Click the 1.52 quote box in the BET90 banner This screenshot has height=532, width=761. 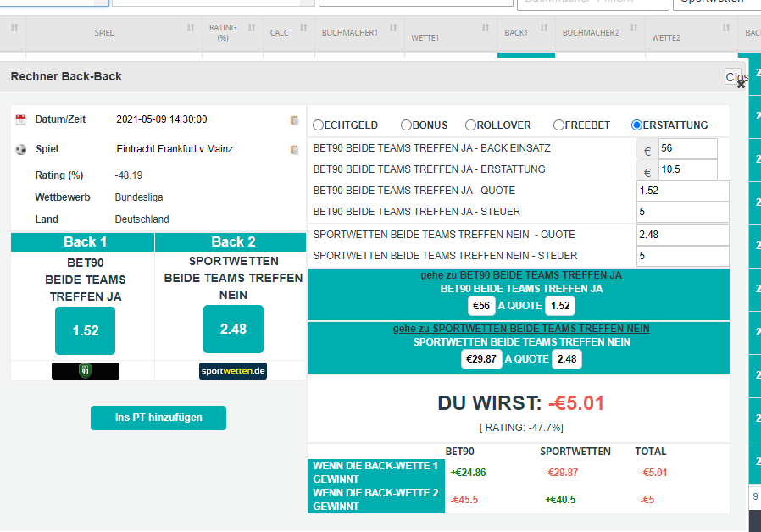coord(560,306)
